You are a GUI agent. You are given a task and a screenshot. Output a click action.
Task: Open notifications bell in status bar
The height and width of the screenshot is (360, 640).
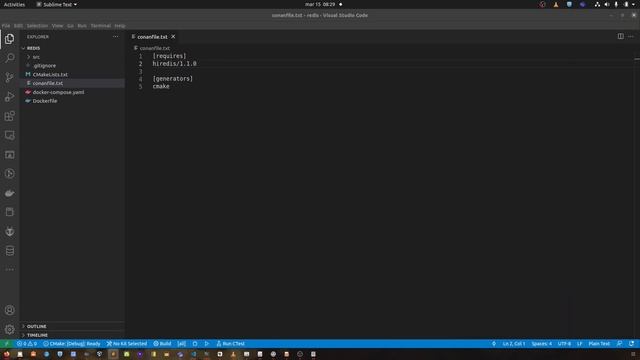(631, 344)
